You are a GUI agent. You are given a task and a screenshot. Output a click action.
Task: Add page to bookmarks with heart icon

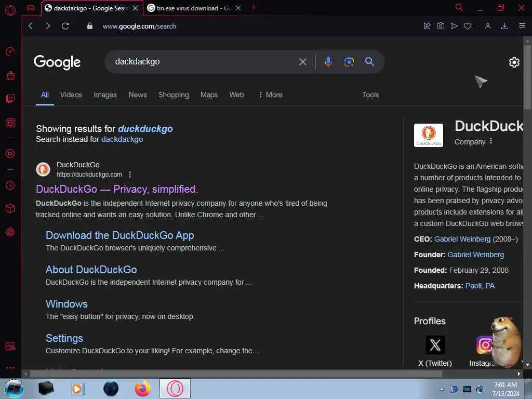click(468, 26)
